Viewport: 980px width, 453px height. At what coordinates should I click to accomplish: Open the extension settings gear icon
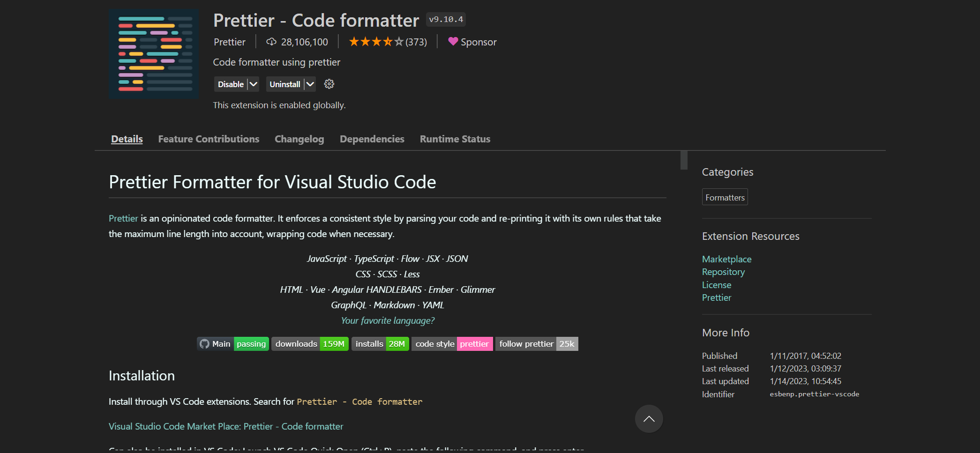click(x=329, y=84)
